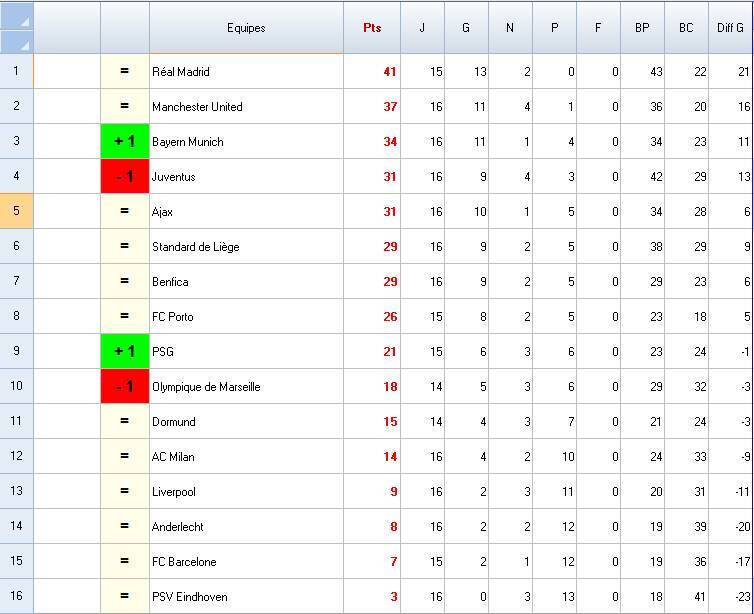
Task: Click the red -1 cell beside Juventus
Action: click(x=125, y=176)
